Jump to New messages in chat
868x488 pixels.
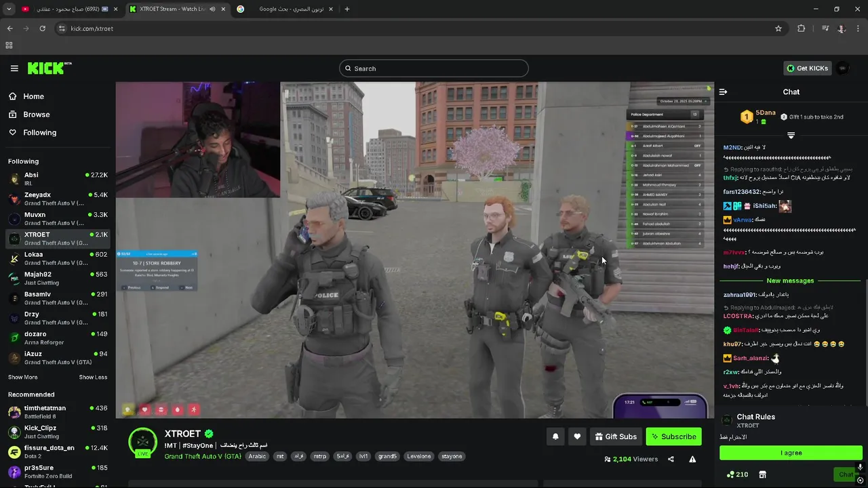[789, 281]
